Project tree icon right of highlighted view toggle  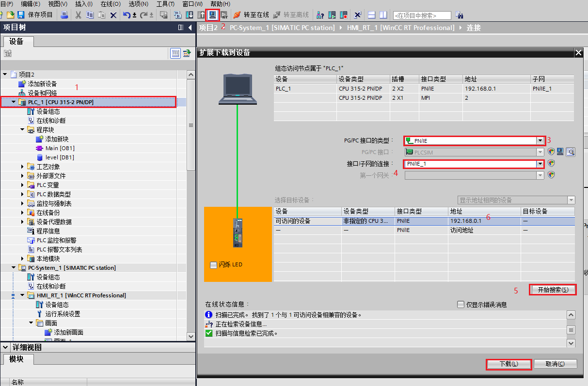[187, 53]
